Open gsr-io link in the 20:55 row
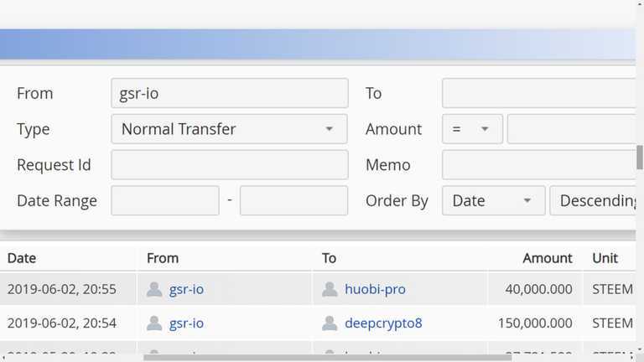 coord(186,289)
